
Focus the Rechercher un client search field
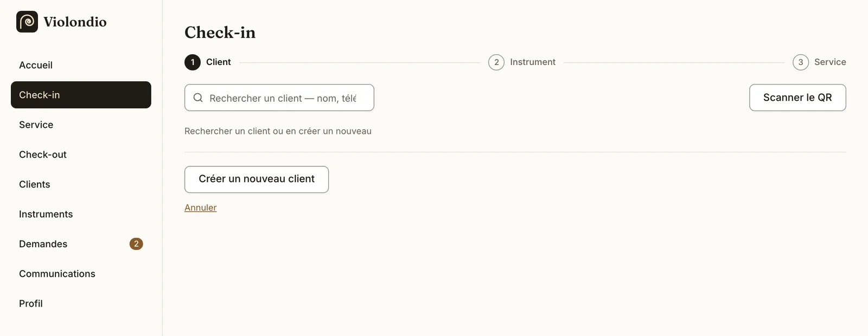point(279,98)
